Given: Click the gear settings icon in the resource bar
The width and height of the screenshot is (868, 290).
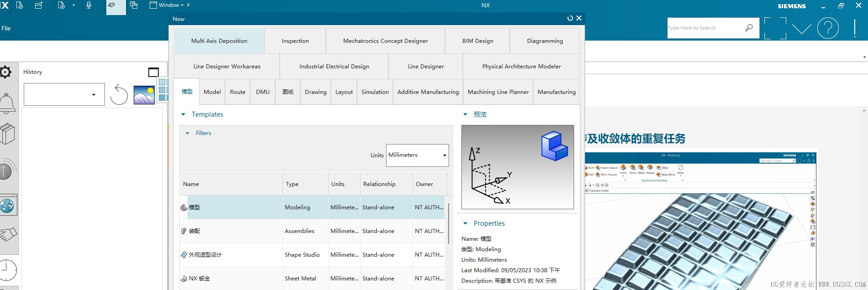Looking at the screenshot, I should point(5,72).
